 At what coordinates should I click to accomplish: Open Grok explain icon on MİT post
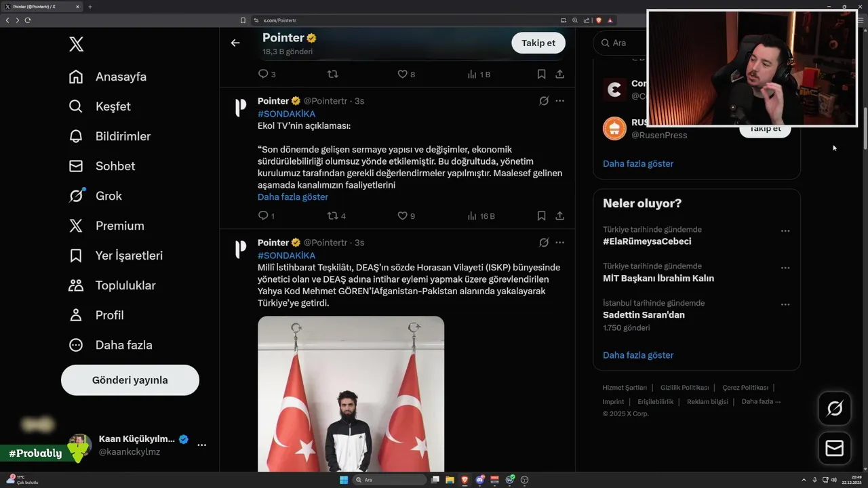(x=544, y=243)
